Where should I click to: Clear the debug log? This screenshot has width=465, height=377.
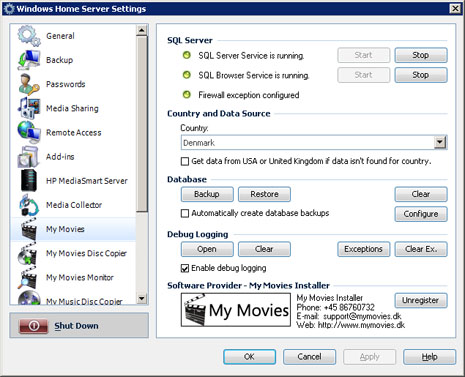click(x=264, y=249)
